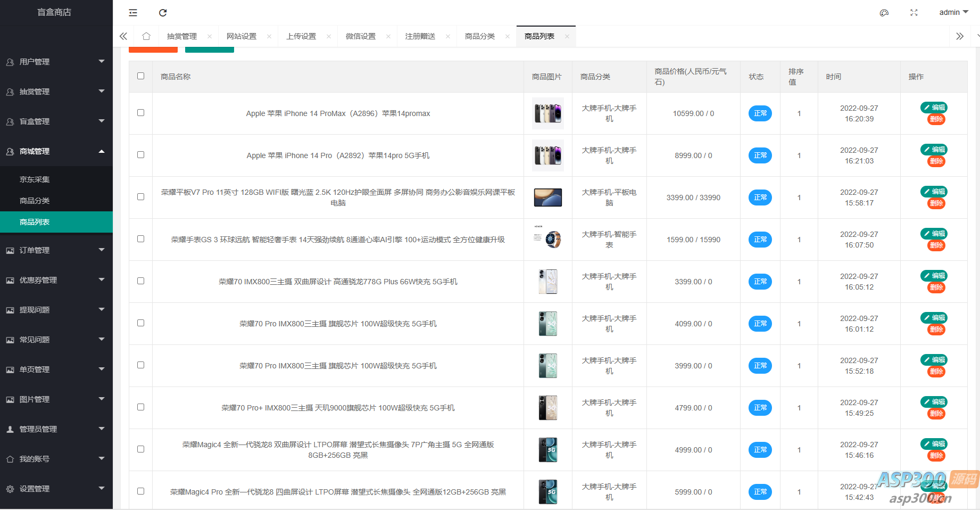Open the theme palette icon
The image size is (980, 510).
884,13
